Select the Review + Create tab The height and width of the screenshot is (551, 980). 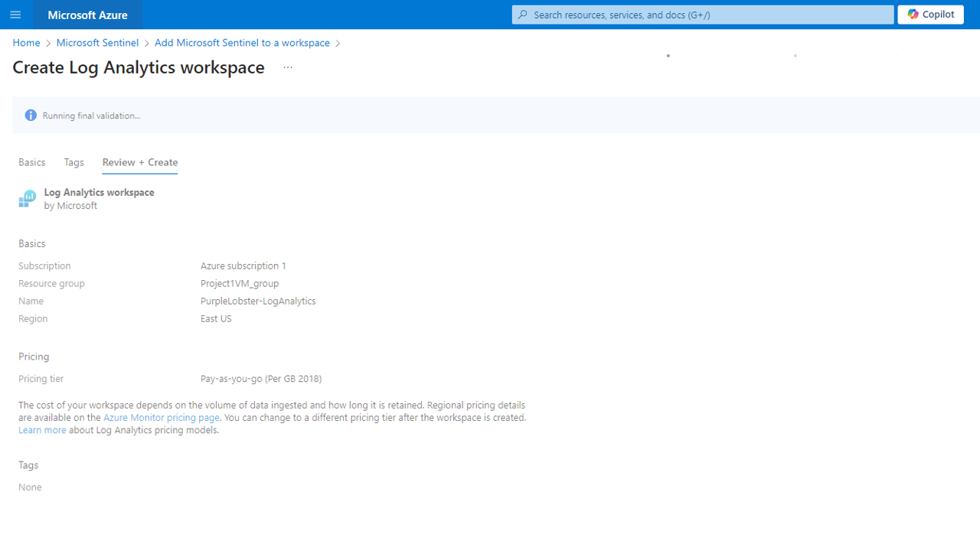pyautogui.click(x=140, y=162)
